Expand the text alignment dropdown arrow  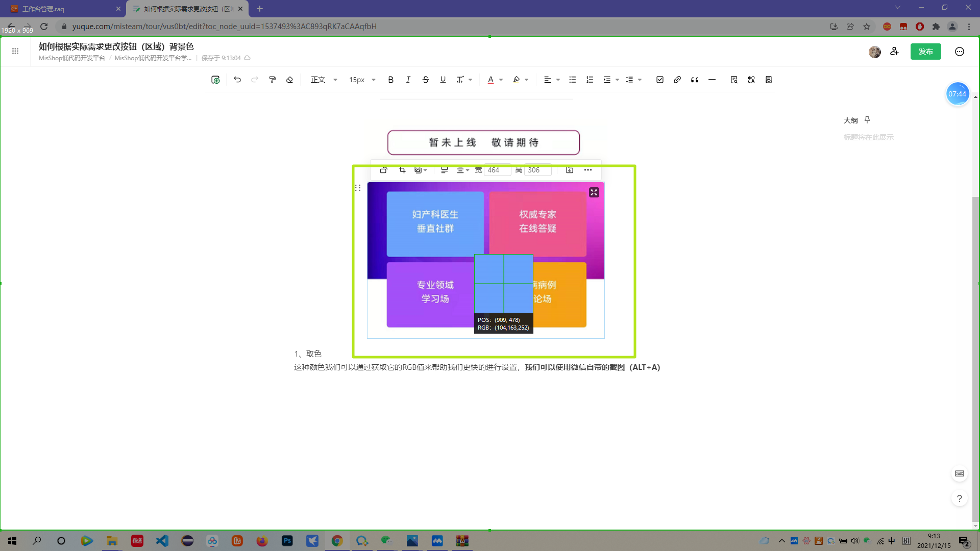558,80
